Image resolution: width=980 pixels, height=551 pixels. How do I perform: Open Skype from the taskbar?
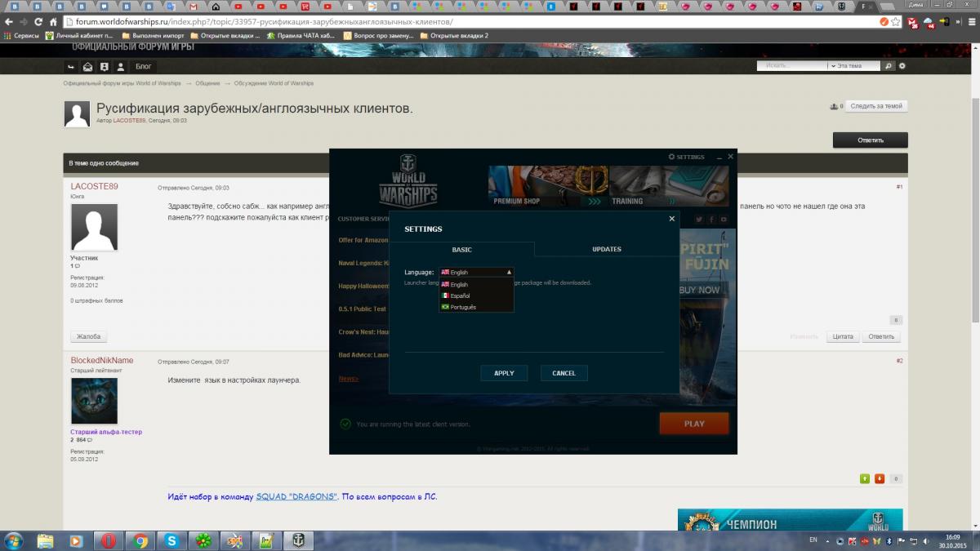click(171, 540)
